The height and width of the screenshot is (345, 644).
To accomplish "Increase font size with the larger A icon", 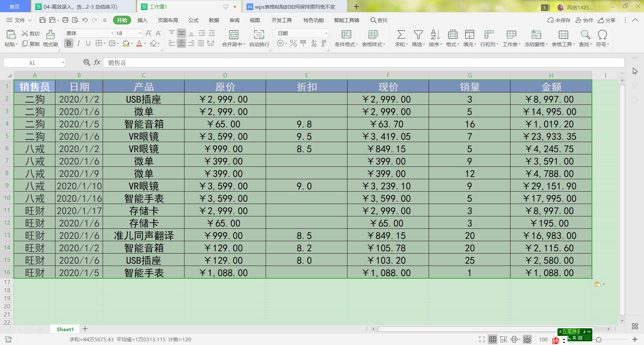I will tap(149, 33).
